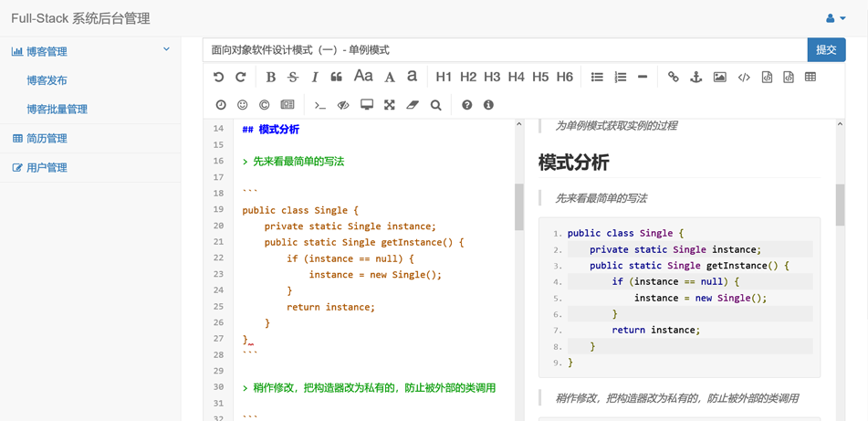Insert a fenced code block

pyautogui.click(x=789, y=77)
